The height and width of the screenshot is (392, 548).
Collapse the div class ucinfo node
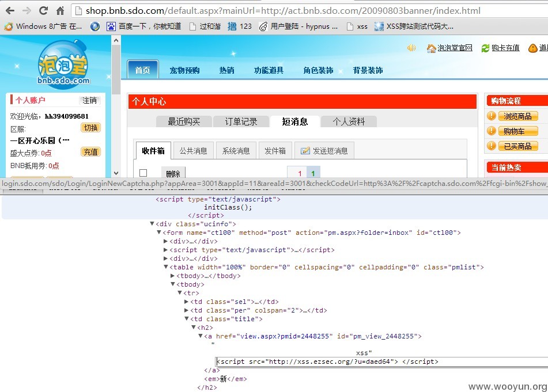(x=152, y=224)
